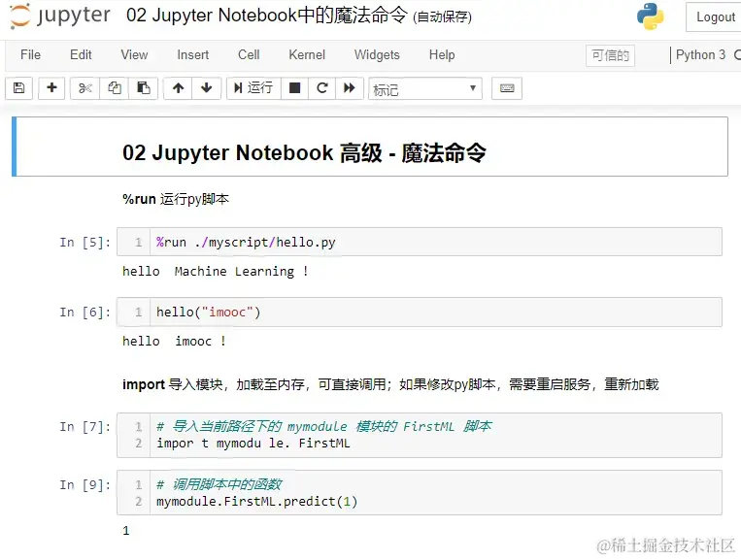Screen dimensions: 741x560
Task: Run the cell with the 运行 button
Action: pyautogui.click(x=253, y=88)
